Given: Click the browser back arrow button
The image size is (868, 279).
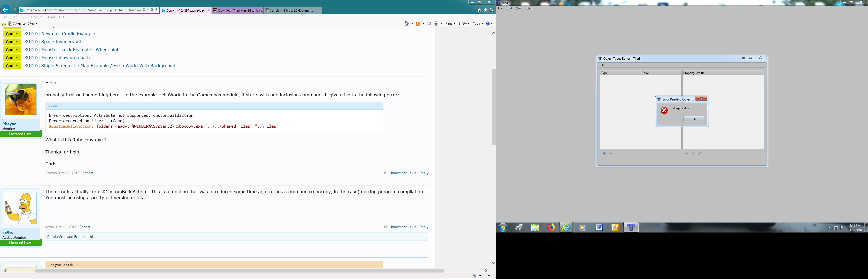Looking at the screenshot, I should tap(5, 10).
